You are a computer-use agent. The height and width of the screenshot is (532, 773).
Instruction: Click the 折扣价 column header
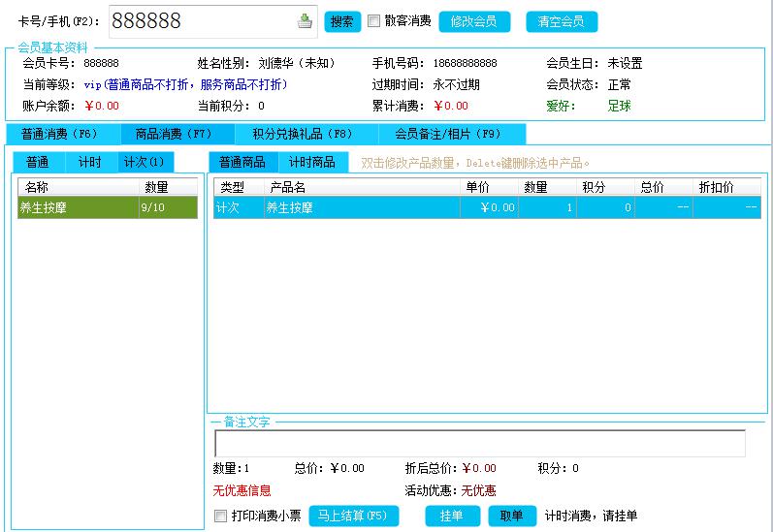726,187
